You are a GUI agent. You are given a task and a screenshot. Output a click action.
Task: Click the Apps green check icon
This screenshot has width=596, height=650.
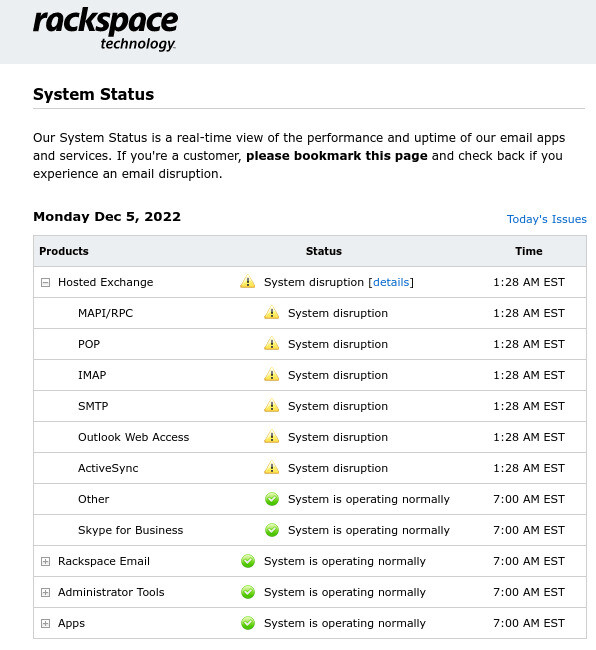point(248,623)
